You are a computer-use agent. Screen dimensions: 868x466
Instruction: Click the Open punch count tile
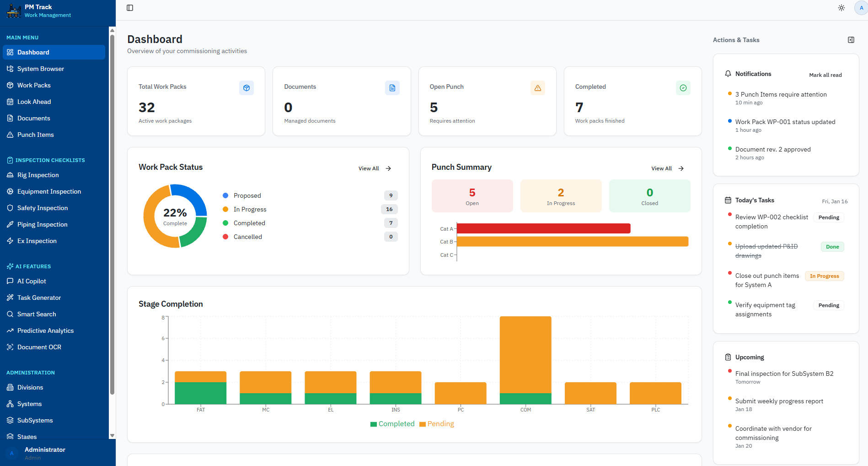(x=472, y=196)
